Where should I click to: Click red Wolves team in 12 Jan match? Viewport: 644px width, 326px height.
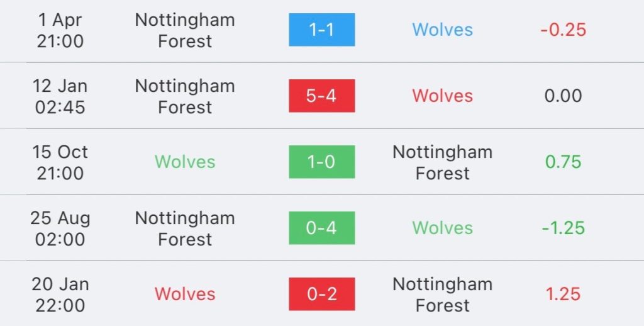pyautogui.click(x=442, y=96)
